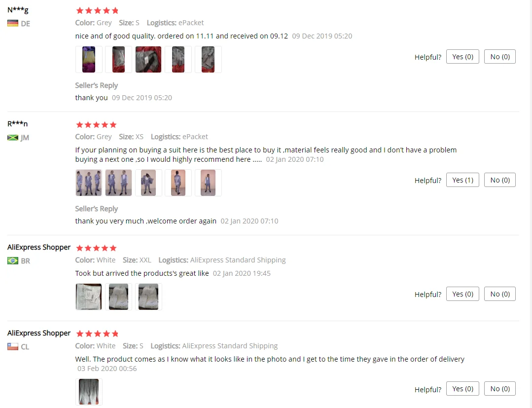Viewport: 532px width, 408px height.
Task: Mark N***g's review helpful with Yes (0)
Action: pos(462,57)
